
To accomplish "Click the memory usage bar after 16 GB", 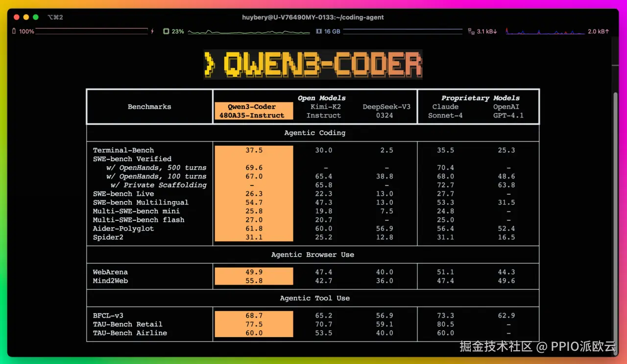I will [x=403, y=32].
